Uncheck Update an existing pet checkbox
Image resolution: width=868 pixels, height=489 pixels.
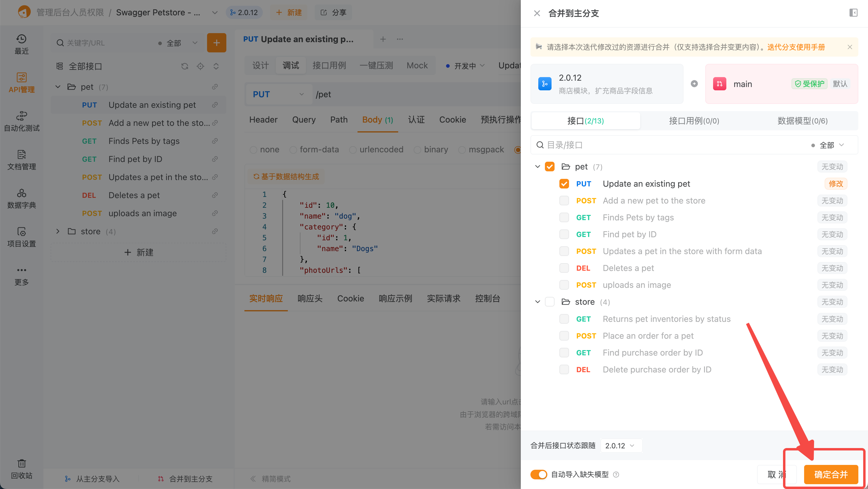click(564, 184)
